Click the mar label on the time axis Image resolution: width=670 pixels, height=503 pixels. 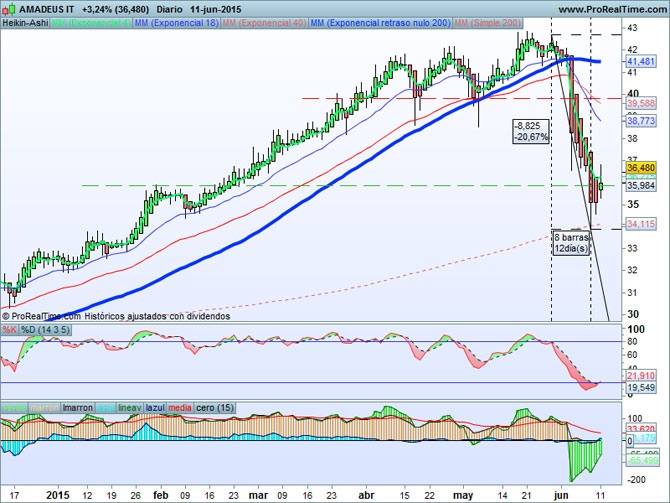pyautogui.click(x=258, y=495)
